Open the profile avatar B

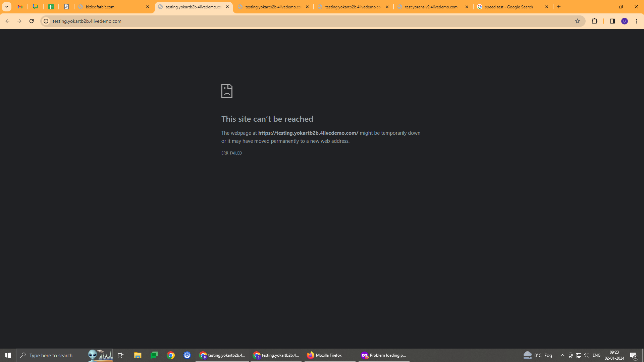tap(624, 21)
